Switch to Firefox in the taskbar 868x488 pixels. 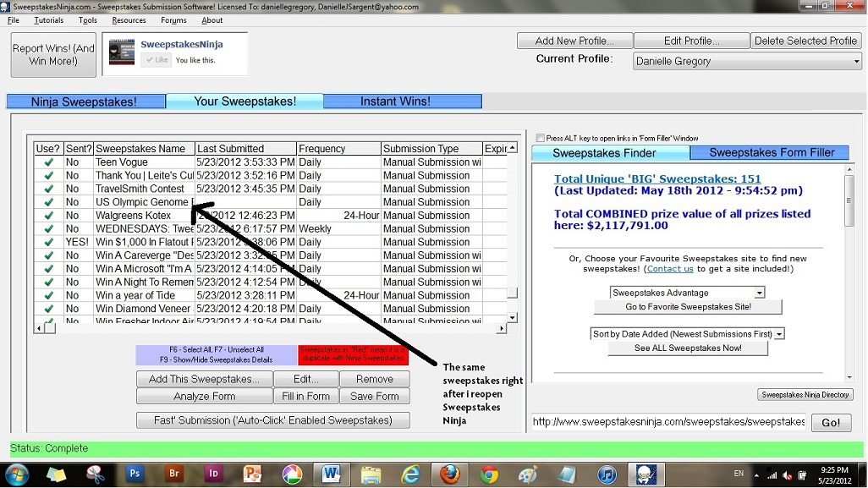point(449,474)
